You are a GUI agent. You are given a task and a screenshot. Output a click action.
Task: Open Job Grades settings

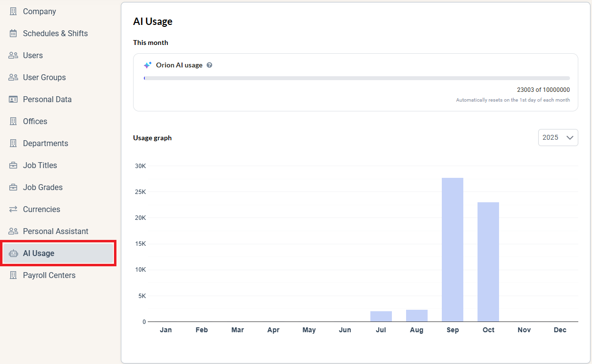click(x=43, y=187)
